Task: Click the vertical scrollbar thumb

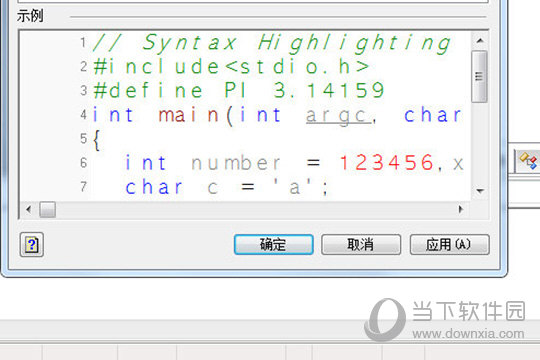Action: tap(479, 76)
